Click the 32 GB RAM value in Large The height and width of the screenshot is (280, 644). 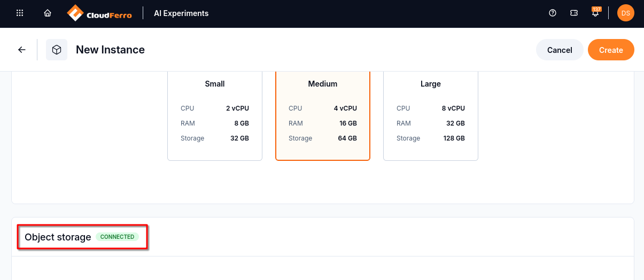coord(455,123)
